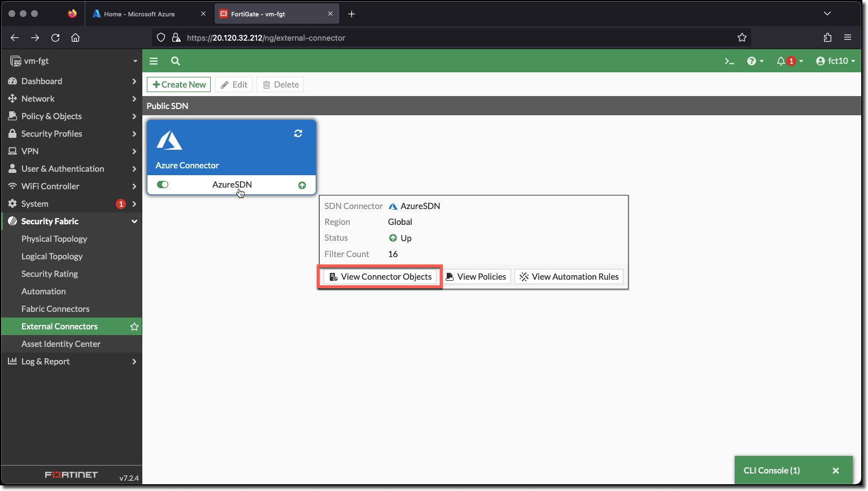The height and width of the screenshot is (491, 868).
Task: Open a new browser tab
Action: pos(352,14)
